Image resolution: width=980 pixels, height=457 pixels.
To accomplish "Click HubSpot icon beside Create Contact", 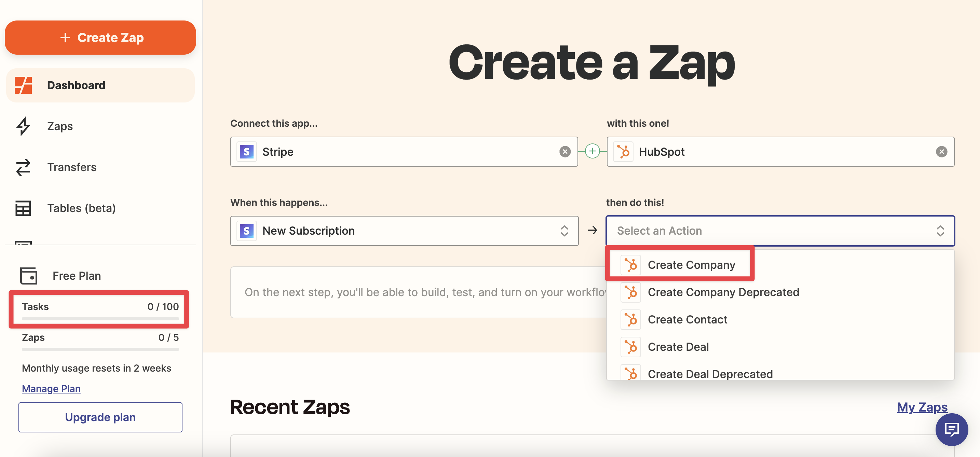I will pos(630,320).
